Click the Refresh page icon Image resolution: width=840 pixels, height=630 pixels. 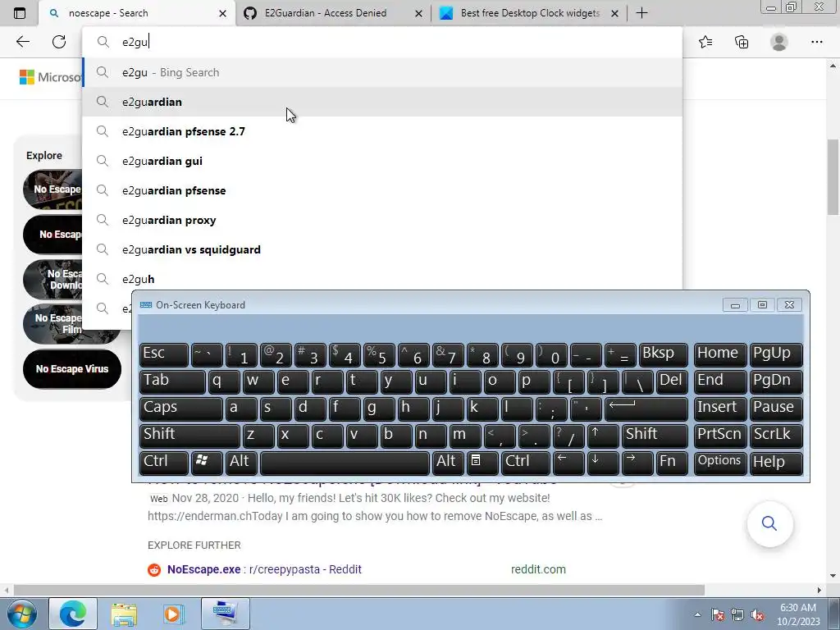[59, 42]
